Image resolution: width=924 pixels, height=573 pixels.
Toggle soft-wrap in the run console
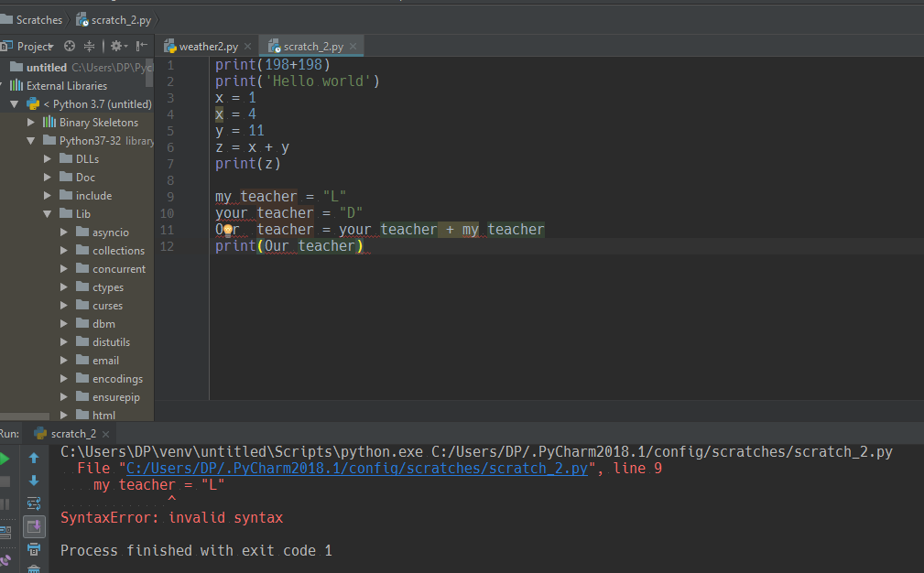coord(34,503)
